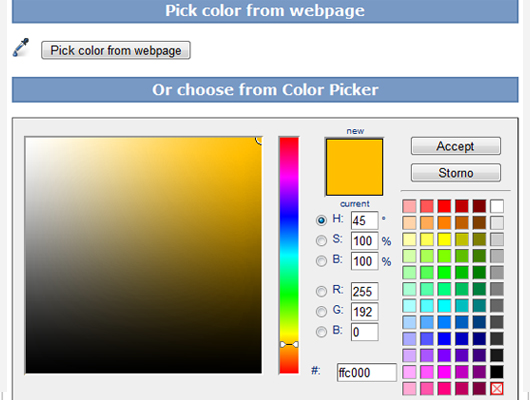Cancel with the Storno button

[456, 173]
